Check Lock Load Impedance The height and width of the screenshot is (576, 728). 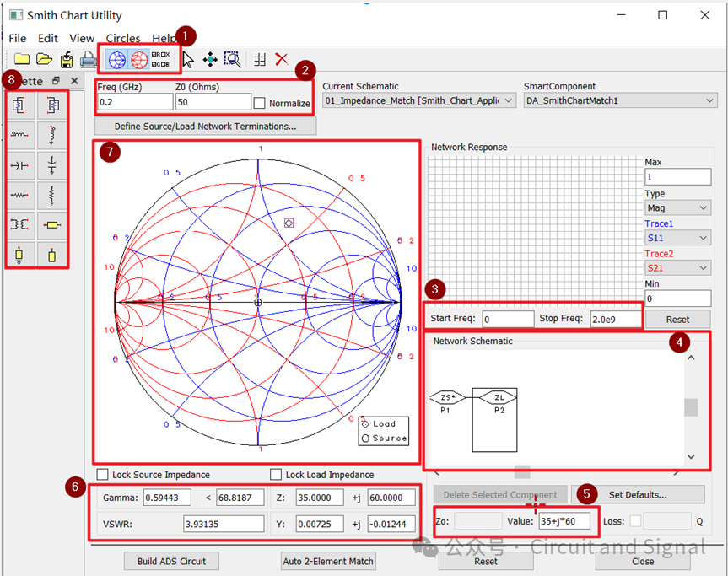click(x=276, y=474)
